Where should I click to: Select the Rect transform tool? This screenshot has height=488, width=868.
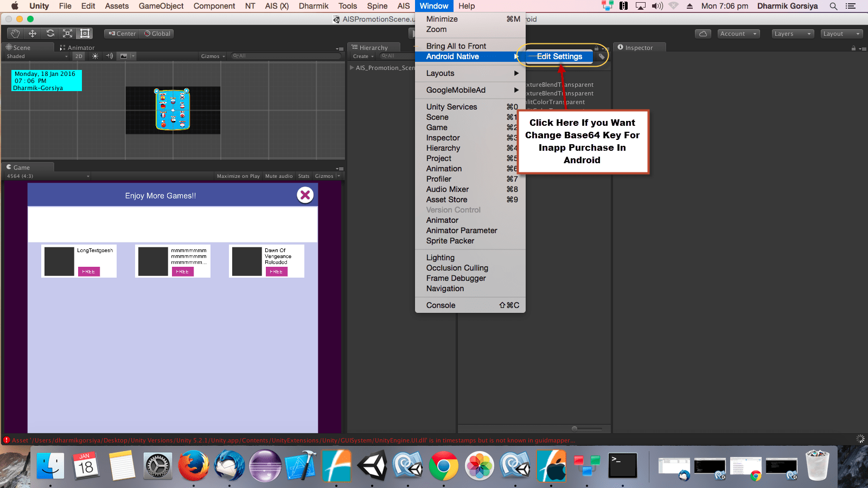click(x=85, y=34)
